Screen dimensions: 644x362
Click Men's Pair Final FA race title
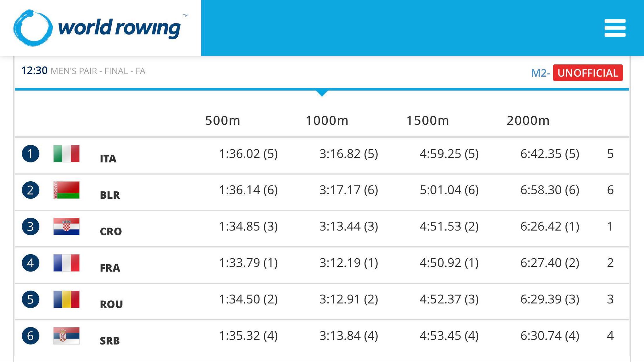tap(98, 71)
